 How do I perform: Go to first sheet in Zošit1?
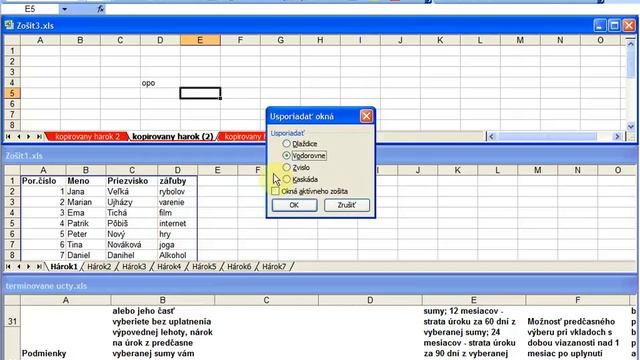[8, 267]
